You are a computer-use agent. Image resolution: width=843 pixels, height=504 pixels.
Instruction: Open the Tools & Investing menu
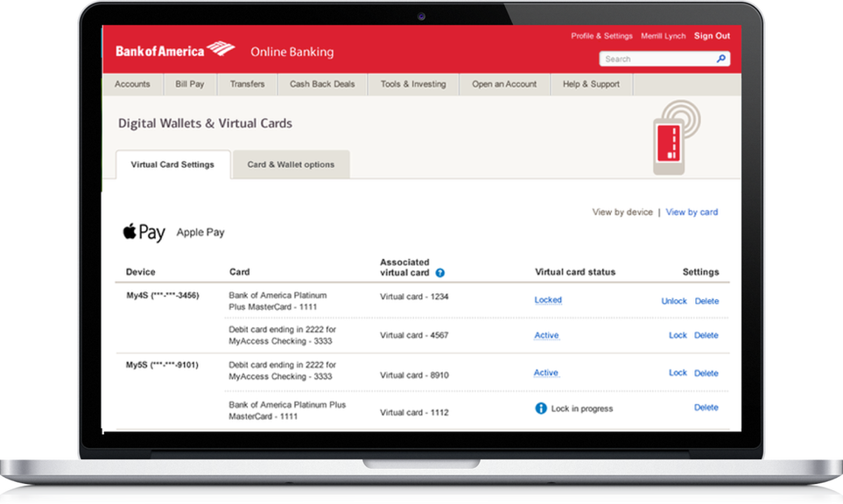tap(412, 83)
